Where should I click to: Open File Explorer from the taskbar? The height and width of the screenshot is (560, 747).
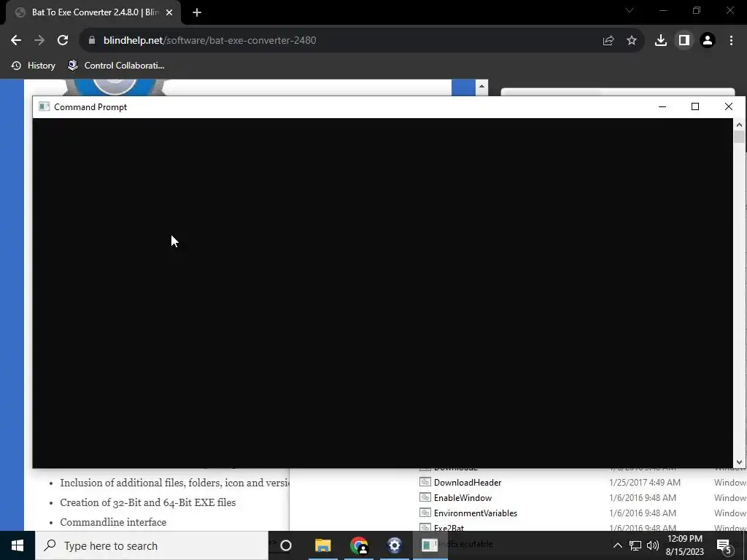coord(322,545)
